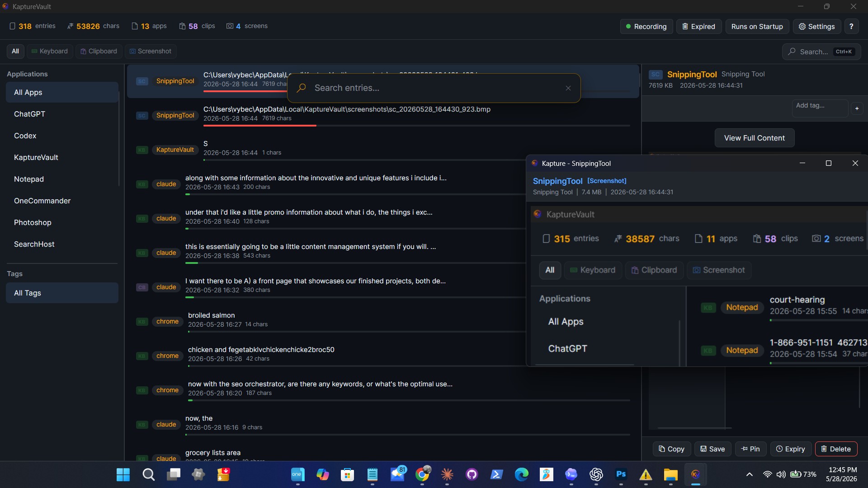Toggle the Recording status button
The width and height of the screenshot is (868, 488).
click(646, 26)
